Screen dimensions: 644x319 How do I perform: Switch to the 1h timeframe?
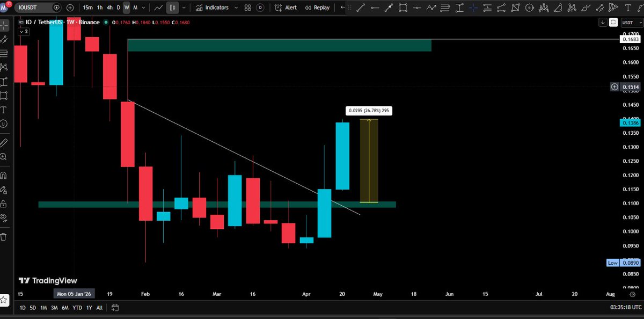pos(100,8)
